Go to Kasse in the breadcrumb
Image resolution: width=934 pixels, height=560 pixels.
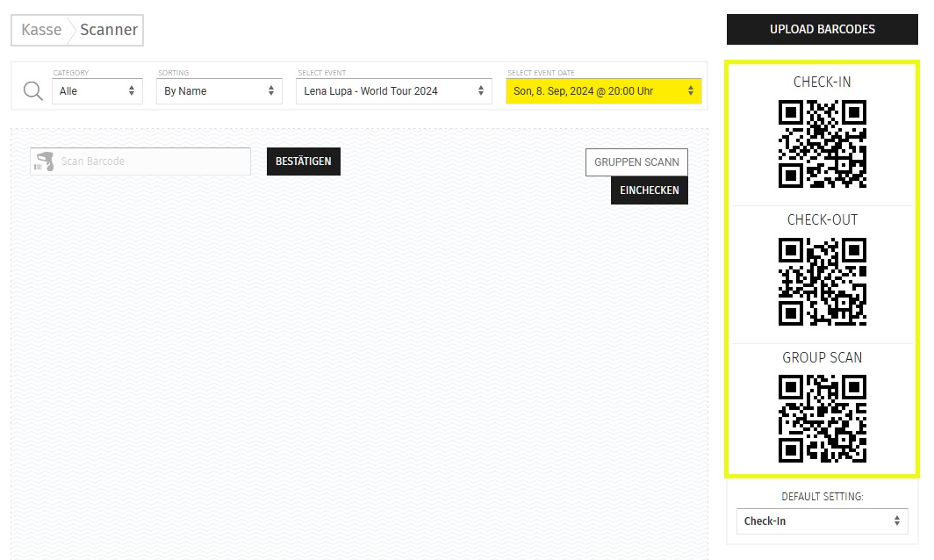[x=41, y=30]
